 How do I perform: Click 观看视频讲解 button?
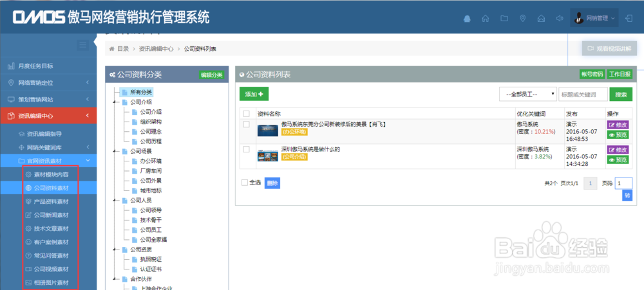pos(609,48)
